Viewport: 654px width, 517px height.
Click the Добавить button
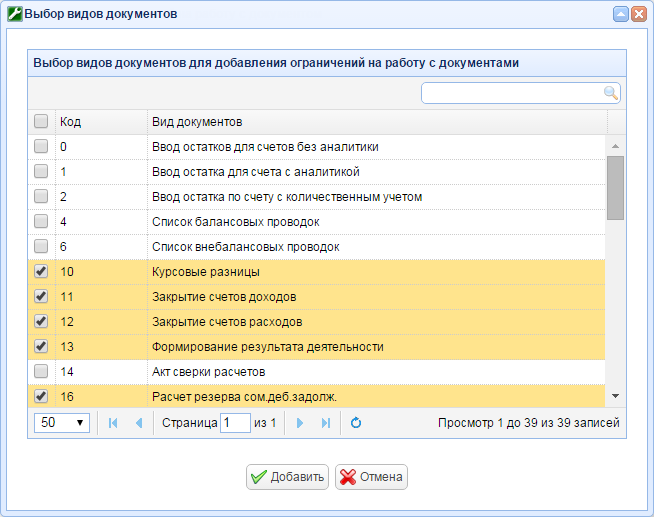[x=287, y=477]
